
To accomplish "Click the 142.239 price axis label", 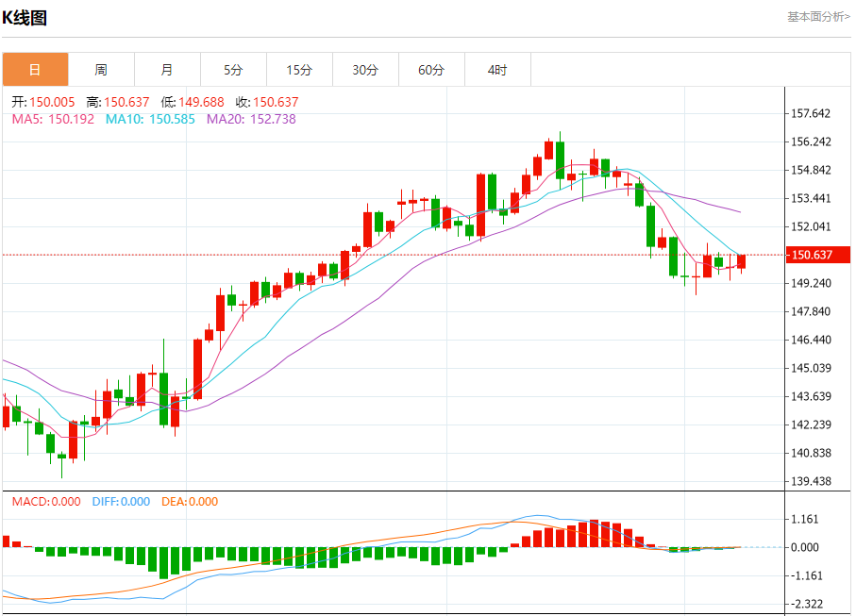I will tap(811, 425).
